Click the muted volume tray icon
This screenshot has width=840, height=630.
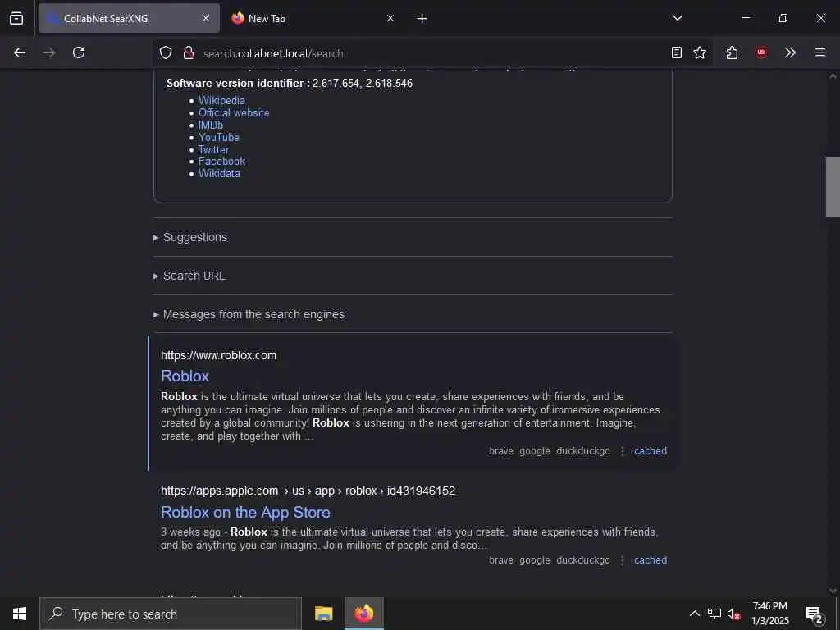tap(733, 614)
